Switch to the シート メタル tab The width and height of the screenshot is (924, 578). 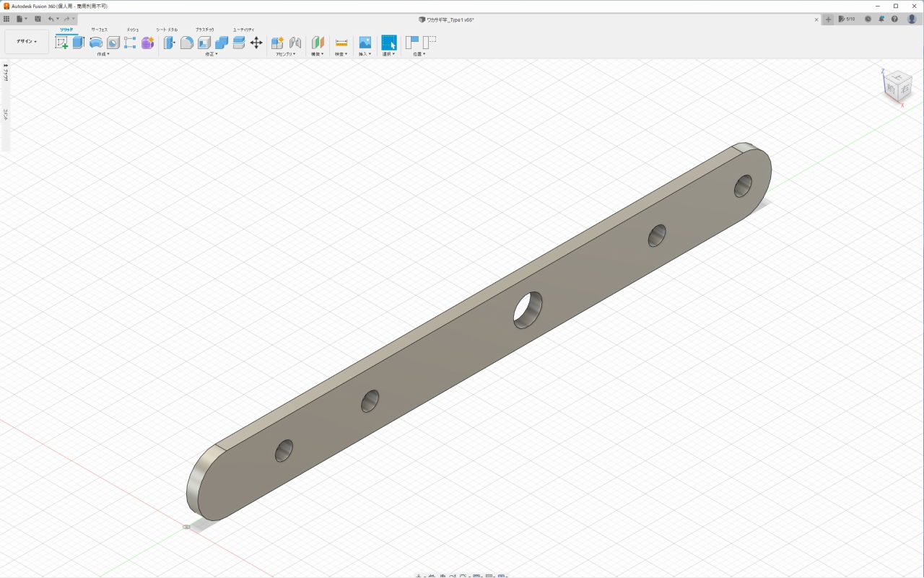click(167, 30)
